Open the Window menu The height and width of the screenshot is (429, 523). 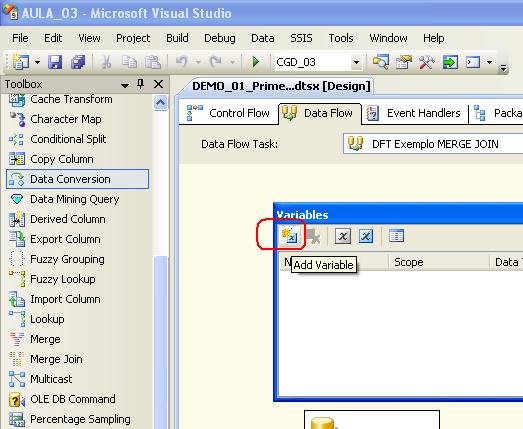(388, 38)
